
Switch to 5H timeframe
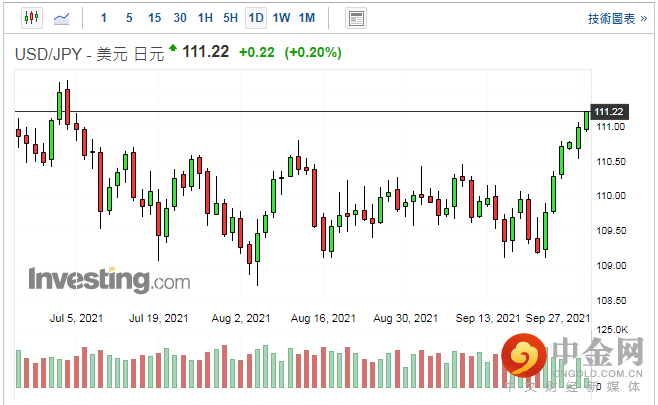click(x=230, y=18)
